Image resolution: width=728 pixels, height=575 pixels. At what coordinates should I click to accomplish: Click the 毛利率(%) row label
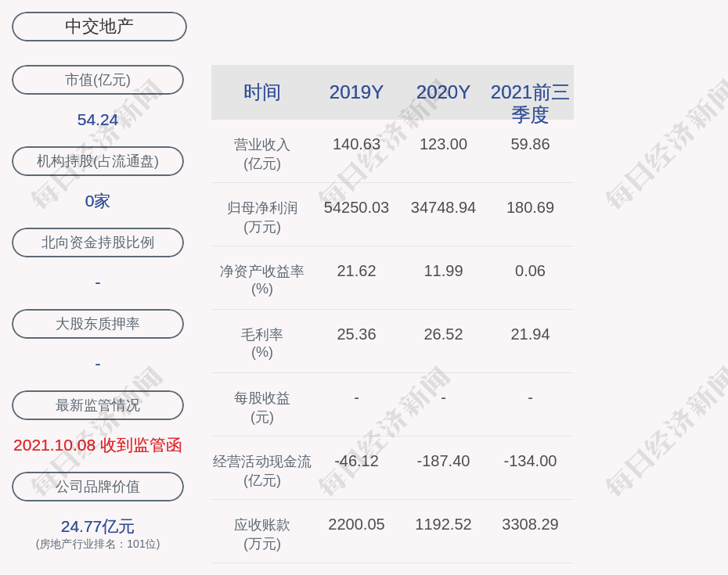click(262, 343)
